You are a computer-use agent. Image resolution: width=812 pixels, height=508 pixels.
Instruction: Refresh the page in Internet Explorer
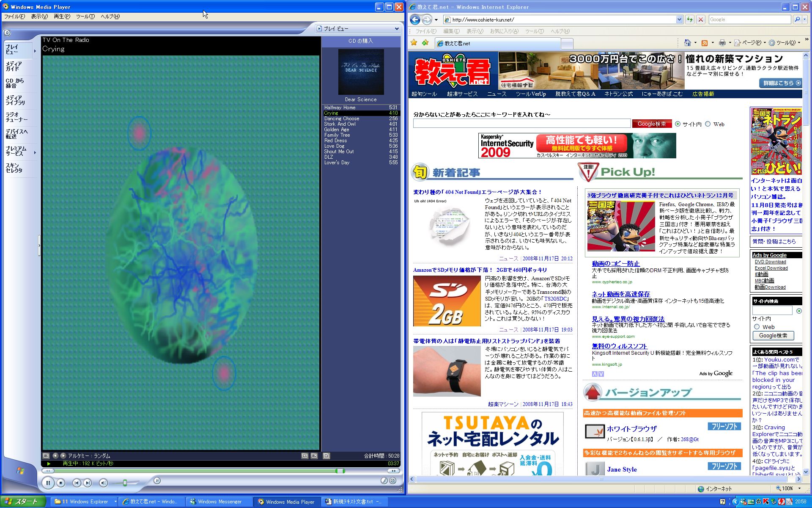point(690,19)
